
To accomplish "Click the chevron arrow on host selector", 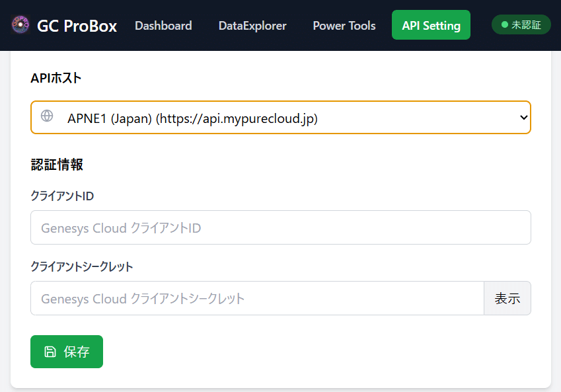I will 524,118.
